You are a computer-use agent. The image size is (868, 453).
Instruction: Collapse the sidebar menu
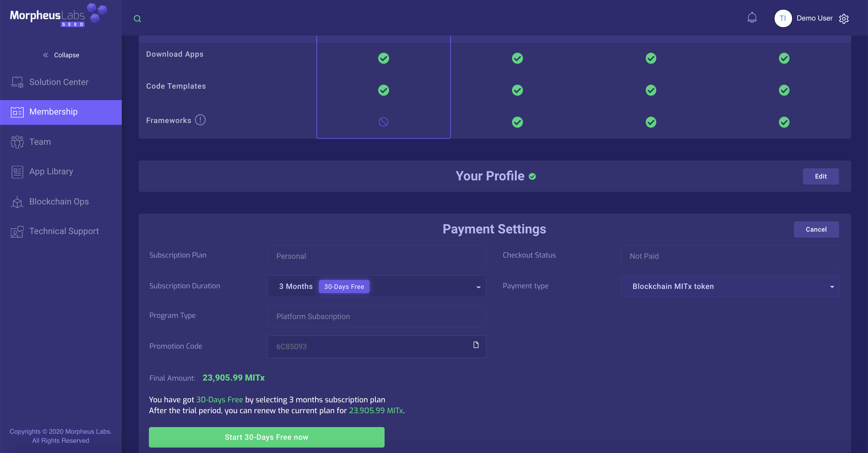61,55
